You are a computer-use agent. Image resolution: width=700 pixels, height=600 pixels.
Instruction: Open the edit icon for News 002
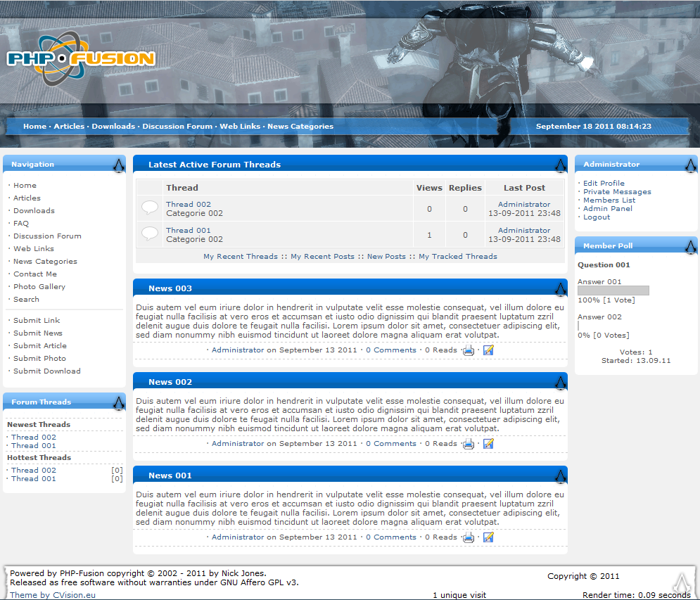(488, 444)
